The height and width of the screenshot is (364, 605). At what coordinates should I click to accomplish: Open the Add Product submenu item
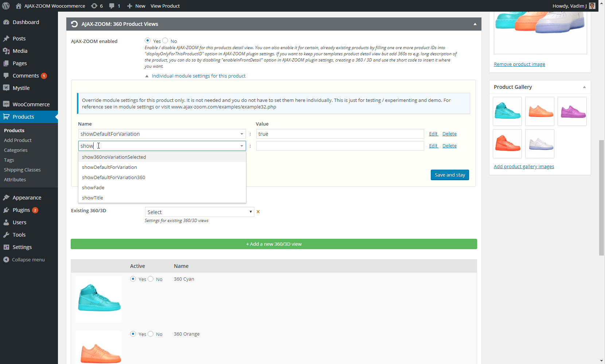coord(17,140)
